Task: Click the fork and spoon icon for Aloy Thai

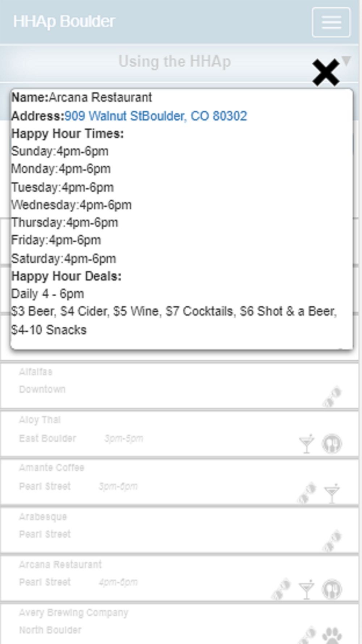Action: coord(332,444)
